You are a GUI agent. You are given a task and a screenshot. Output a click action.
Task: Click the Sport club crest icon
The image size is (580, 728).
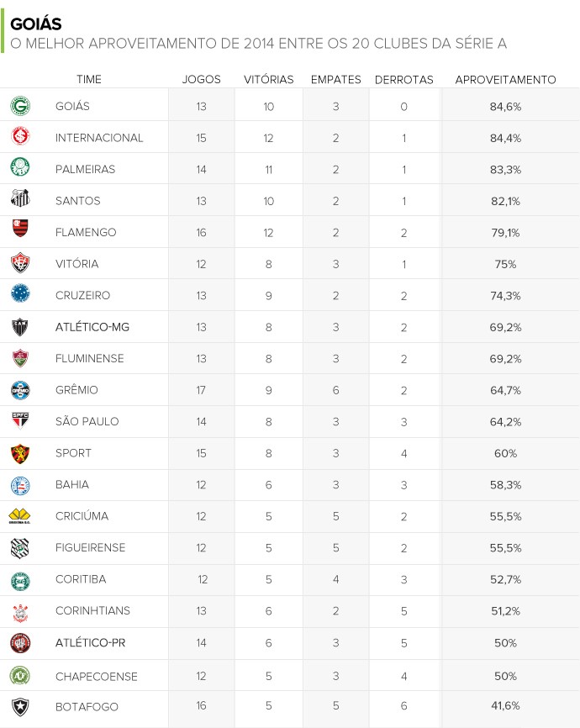coord(20,454)
